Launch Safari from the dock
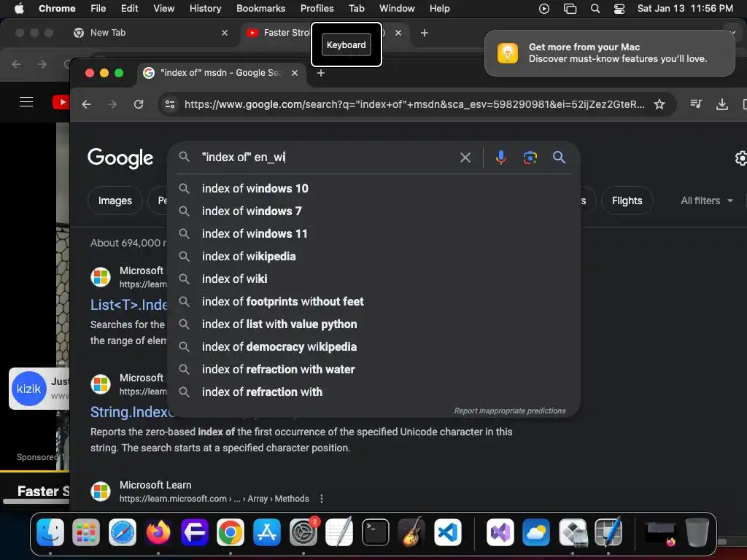 coord(123,532)
